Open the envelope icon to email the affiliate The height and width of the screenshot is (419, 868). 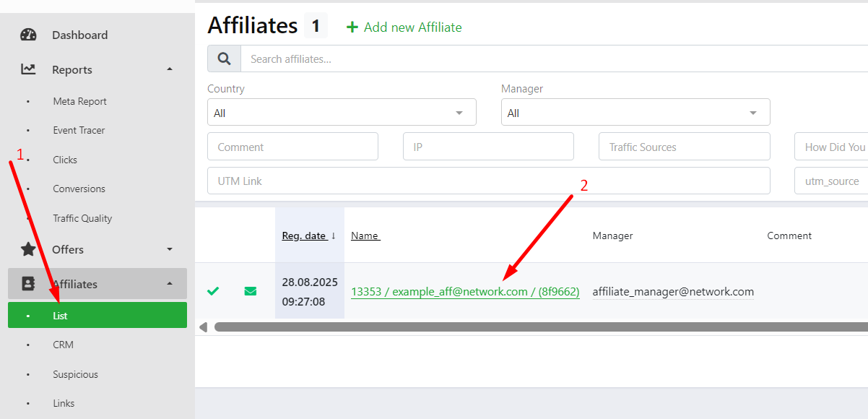[251, 291]
